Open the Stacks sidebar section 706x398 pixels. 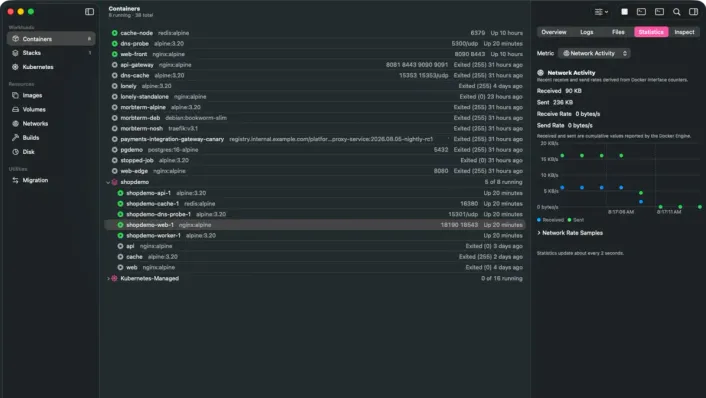coord(51,53)
